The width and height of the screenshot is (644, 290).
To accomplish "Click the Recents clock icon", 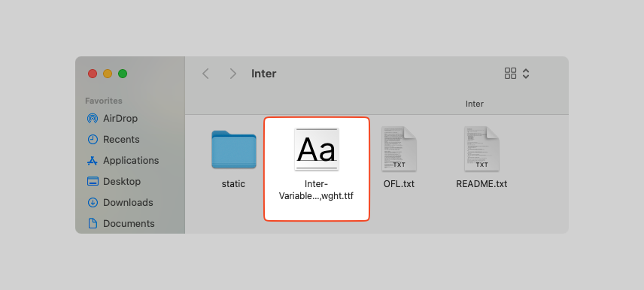I will (x=93, y=140).
